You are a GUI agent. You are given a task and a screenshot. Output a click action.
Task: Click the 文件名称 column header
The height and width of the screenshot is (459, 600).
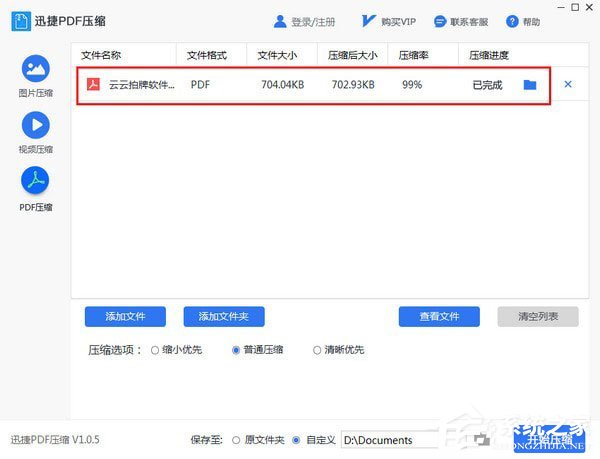click(101, 55)
